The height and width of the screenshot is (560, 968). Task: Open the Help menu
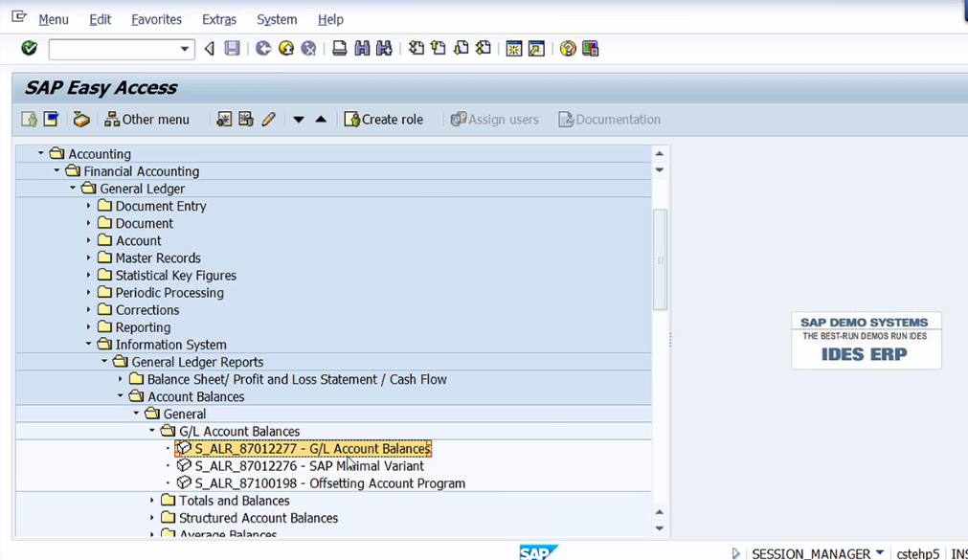click(330, 20)
